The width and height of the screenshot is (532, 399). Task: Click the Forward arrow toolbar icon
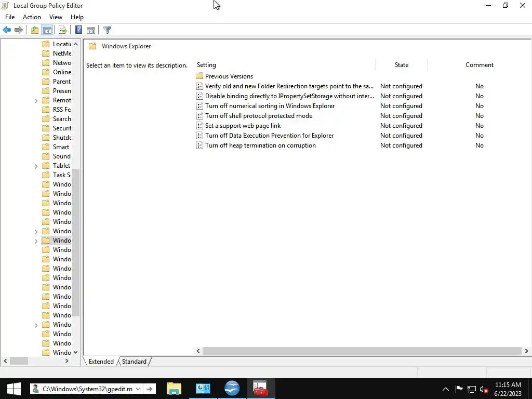pyautogui.click(x=19, y=30)
